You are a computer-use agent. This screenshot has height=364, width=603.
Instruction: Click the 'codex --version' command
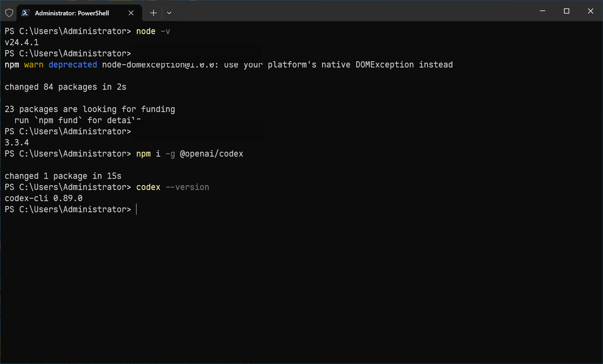172,187
